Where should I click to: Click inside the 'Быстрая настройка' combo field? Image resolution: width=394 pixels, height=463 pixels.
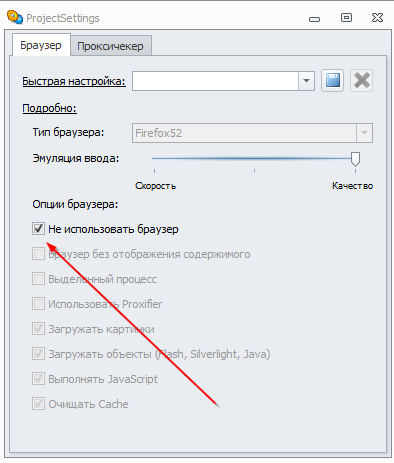[x=215, y=81]
